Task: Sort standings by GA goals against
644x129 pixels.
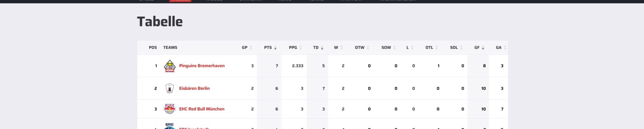Action: [501, 47]
